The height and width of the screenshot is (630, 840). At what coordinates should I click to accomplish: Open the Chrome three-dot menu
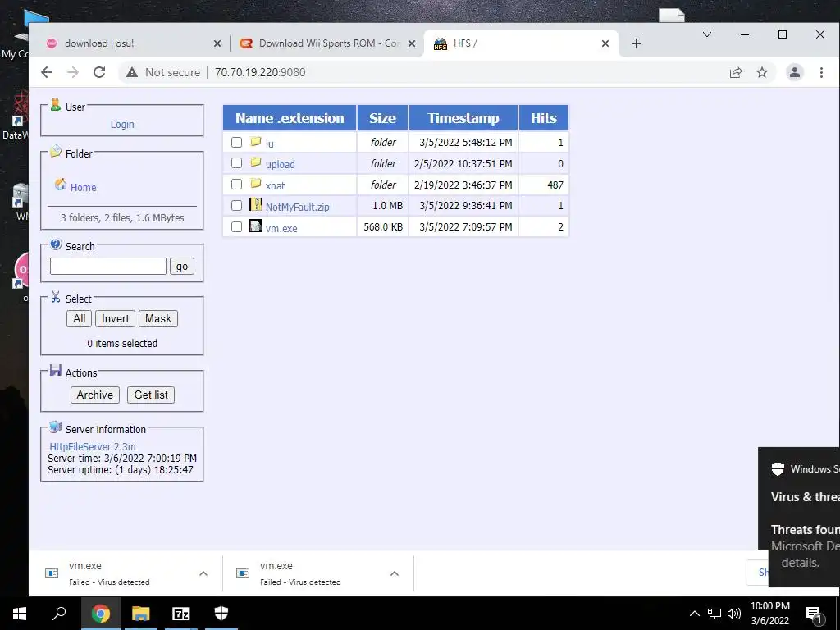coord(821,72)
